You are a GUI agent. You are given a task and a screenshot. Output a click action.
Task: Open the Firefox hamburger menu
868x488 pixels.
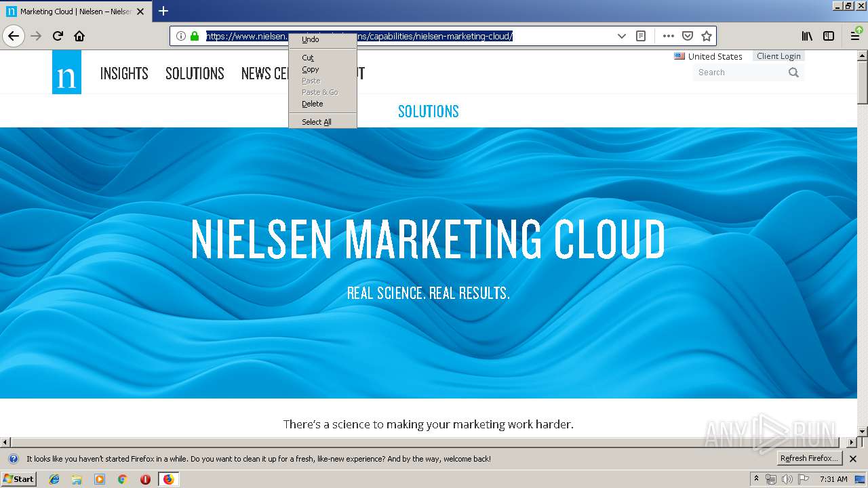click(856, 36)
